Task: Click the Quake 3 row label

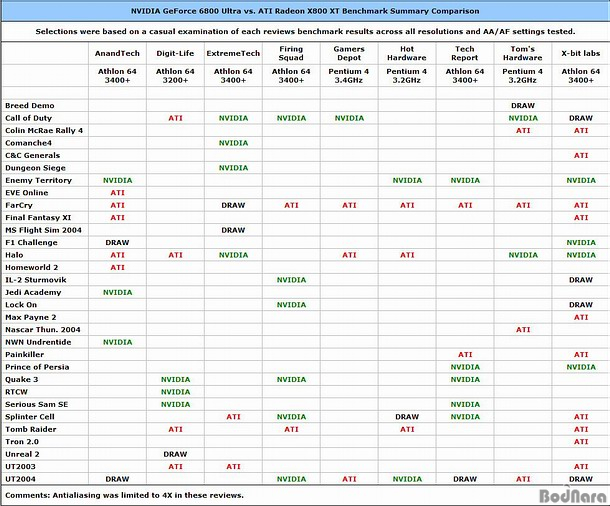Action: point(22,379)
